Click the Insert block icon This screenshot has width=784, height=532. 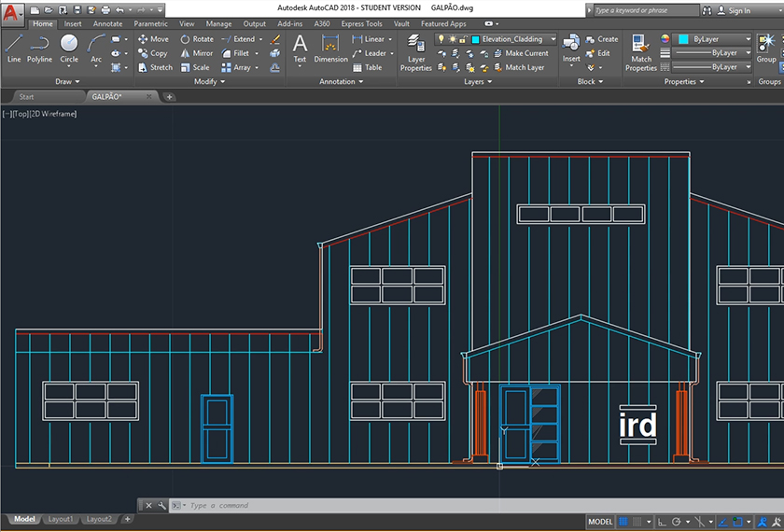click(571, 48)
